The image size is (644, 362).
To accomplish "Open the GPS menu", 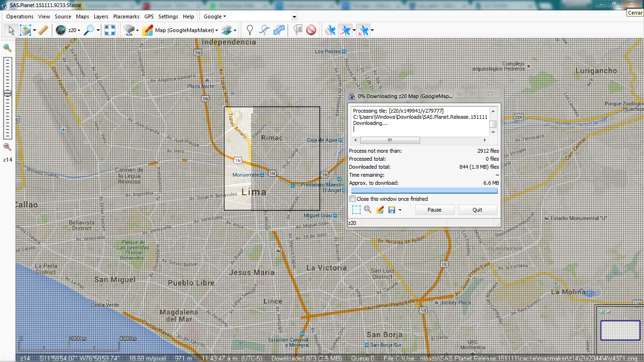I will point(149,16).
